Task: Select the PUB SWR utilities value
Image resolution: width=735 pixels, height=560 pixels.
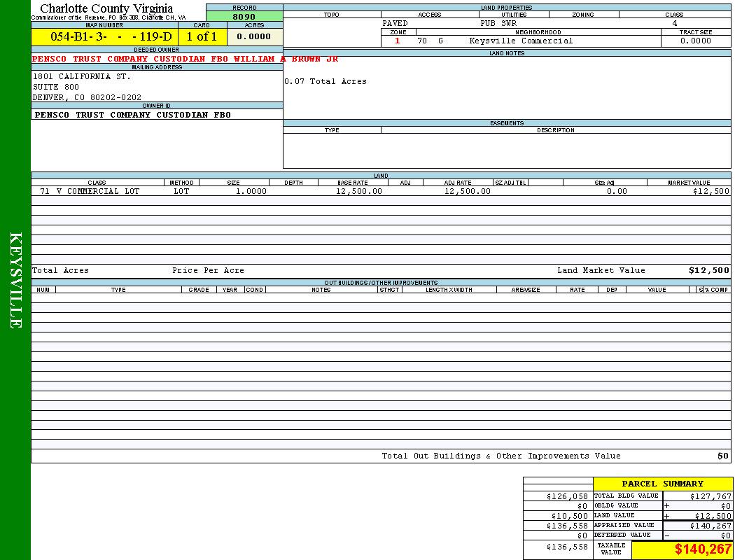Action: click(498, 23)
